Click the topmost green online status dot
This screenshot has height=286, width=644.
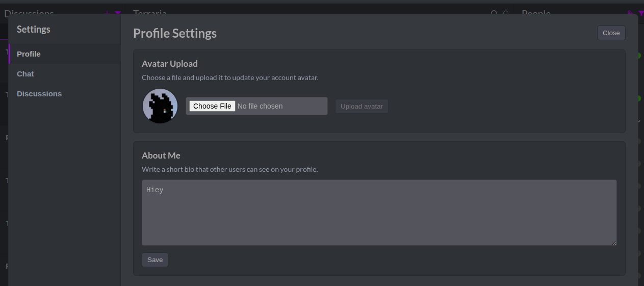638,55
